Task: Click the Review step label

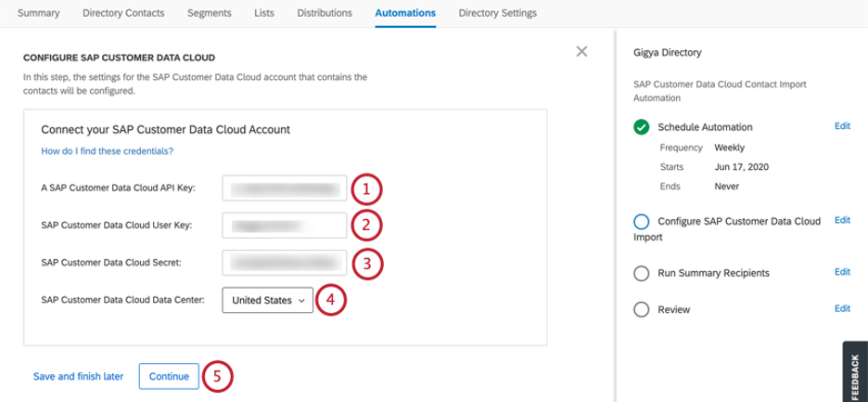Action: (673, 309)
